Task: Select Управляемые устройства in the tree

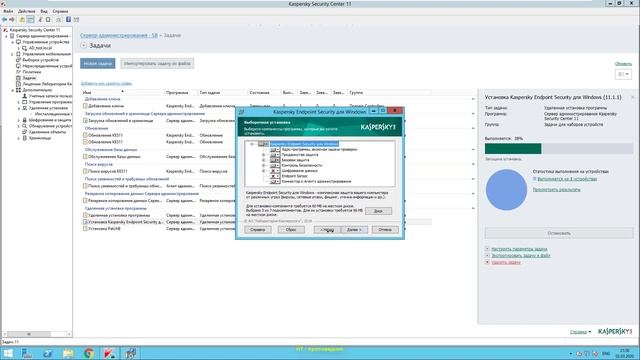Action: tap(46, 42)
